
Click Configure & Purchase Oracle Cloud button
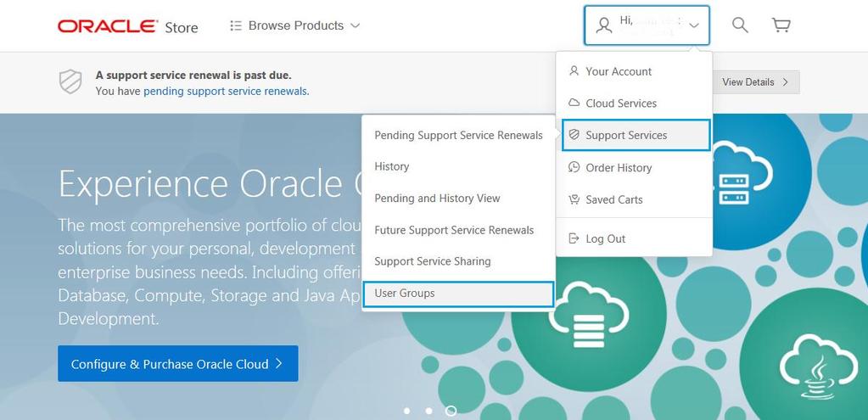point(177,363)
